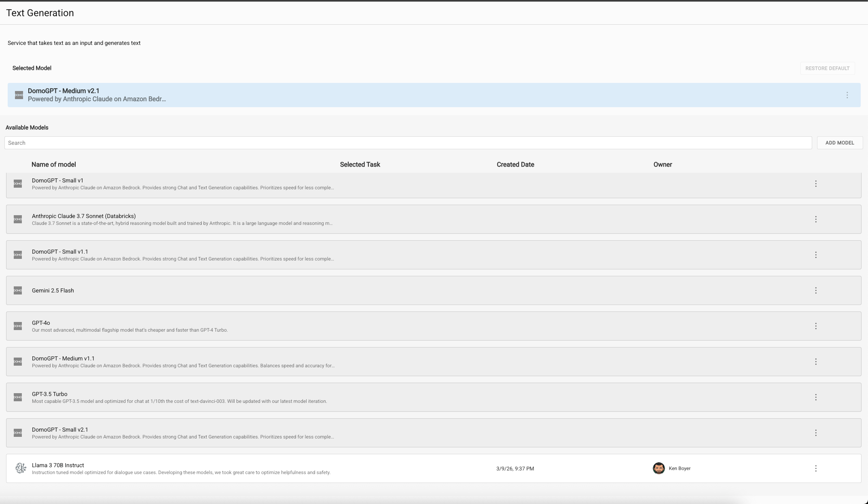Select the DomoGPT - Small v1.1 model name

60,252
